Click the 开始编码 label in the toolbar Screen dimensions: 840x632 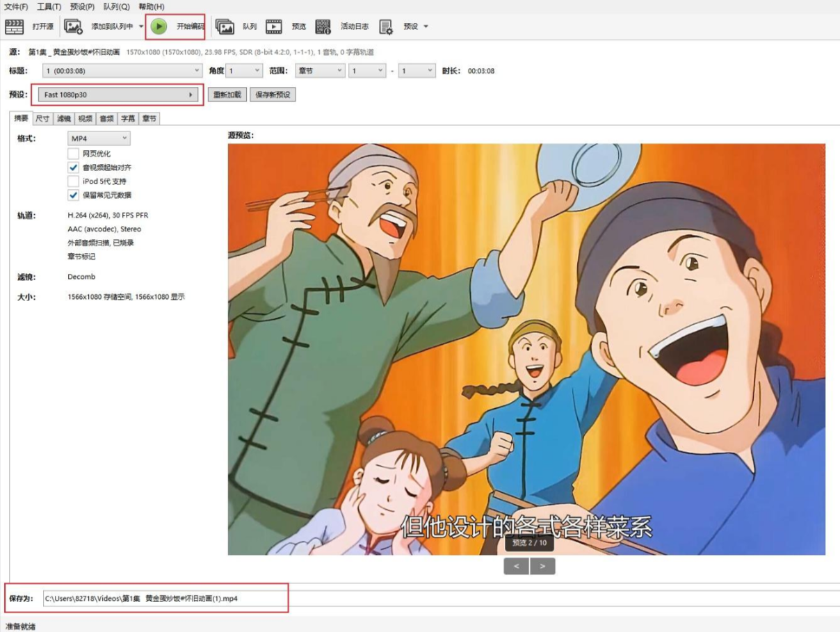point(191,26)
